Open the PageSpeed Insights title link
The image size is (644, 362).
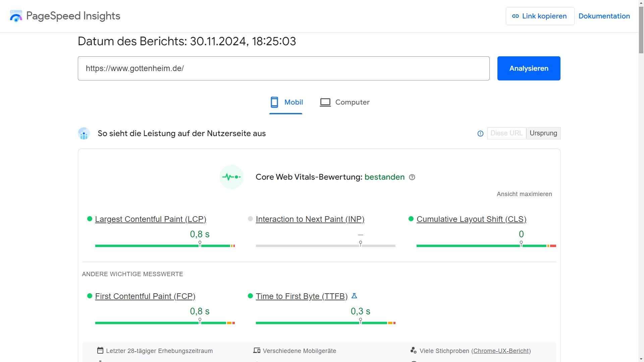pos(73,16)
